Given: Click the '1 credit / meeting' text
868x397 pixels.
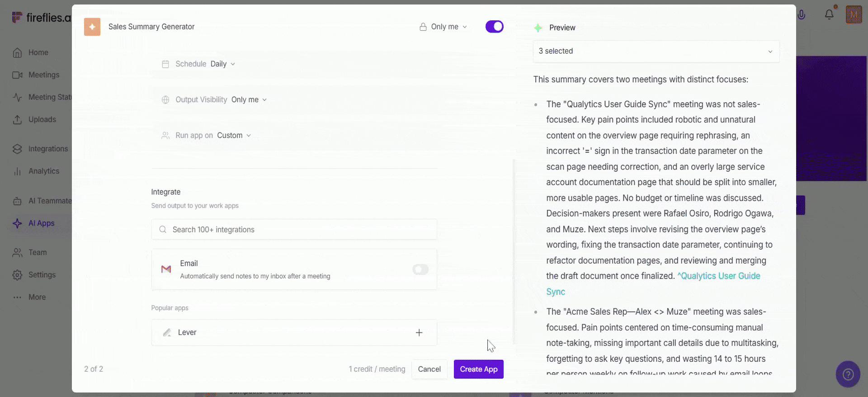Looking at the screenshot, I should (x=377, y=369).
